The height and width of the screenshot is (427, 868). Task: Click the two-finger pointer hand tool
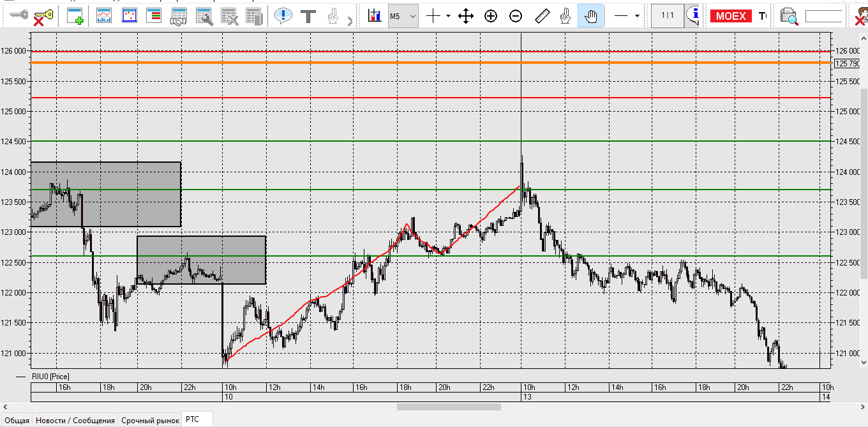point(565,16)
